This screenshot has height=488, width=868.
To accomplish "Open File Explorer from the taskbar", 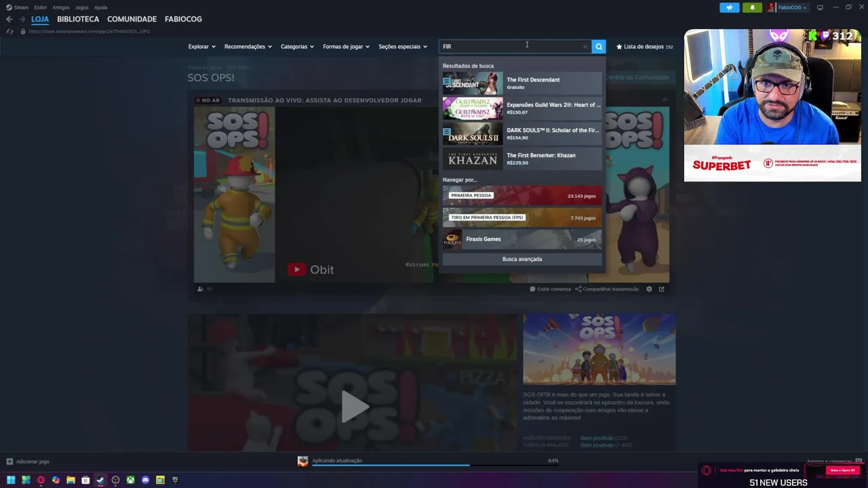I will [x=71, y=480].
